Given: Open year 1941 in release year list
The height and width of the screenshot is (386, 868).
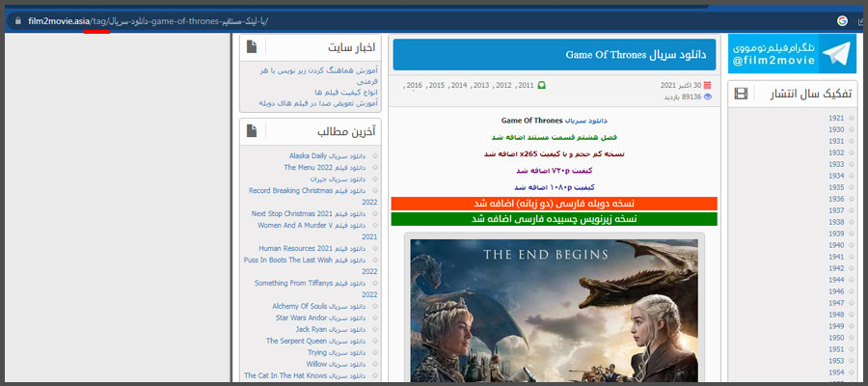Looking at the screenshot, I should pyautogui.click(x=836, y=257).
